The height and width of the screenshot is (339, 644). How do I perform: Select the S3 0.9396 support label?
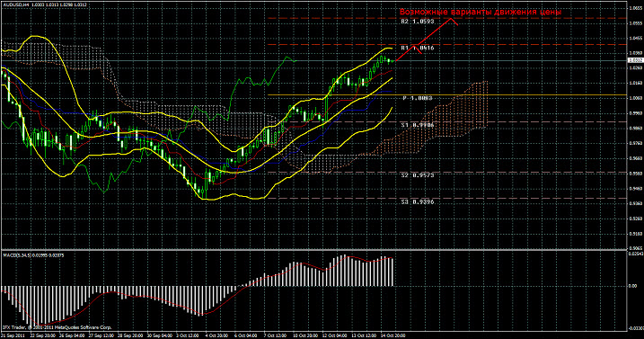418,202
